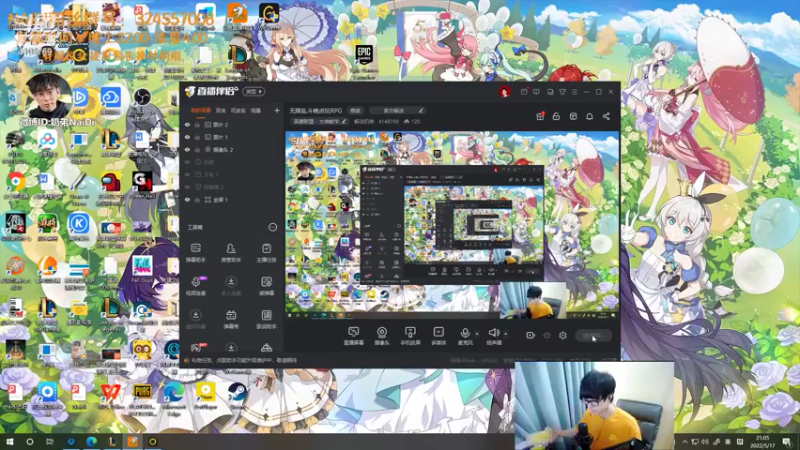Open PUBG desktop icon
Viewport: 800px width, 450px height.
click(141, 397)
